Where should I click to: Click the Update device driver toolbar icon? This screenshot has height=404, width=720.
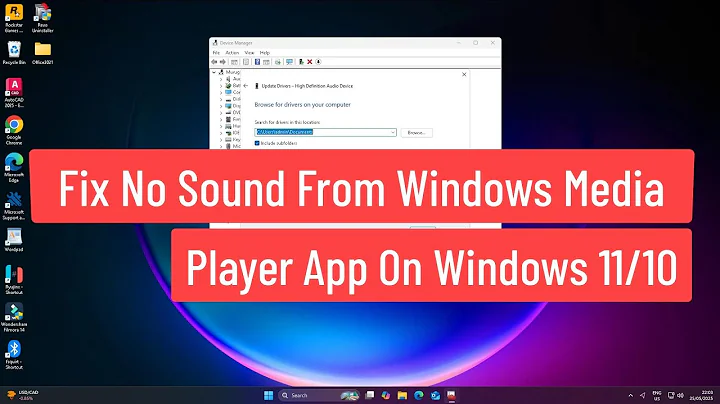(x=278, y=62)
